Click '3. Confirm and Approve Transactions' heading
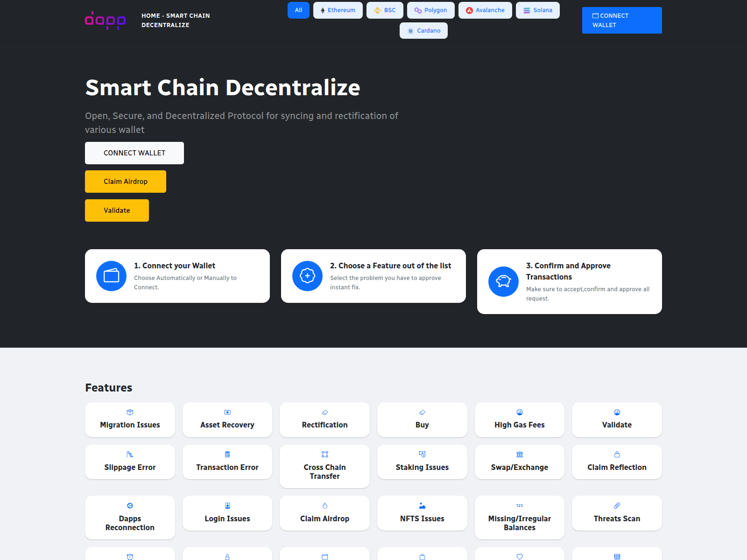This screenshot has width=747, height=560. (x=568, y=271)
